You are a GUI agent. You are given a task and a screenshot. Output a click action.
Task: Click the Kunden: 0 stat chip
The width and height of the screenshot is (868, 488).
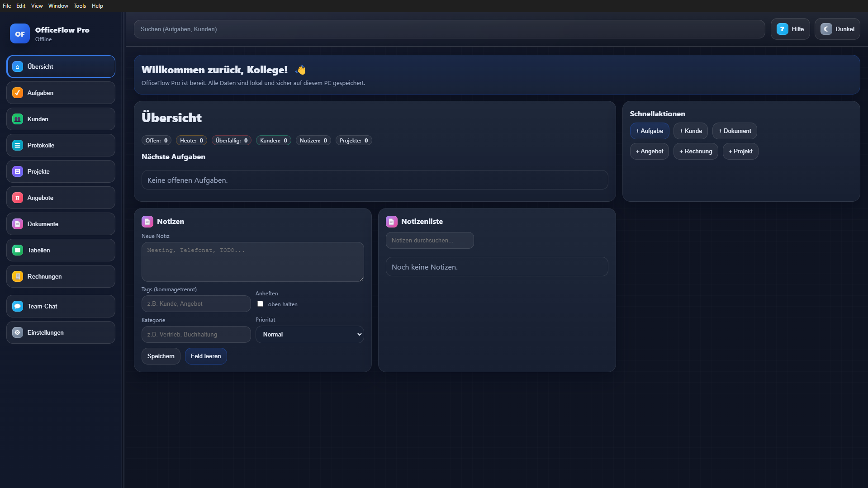tap(274, 141)
